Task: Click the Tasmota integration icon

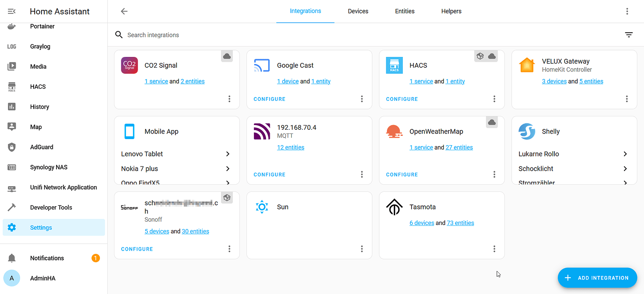Action: point(394,207)
